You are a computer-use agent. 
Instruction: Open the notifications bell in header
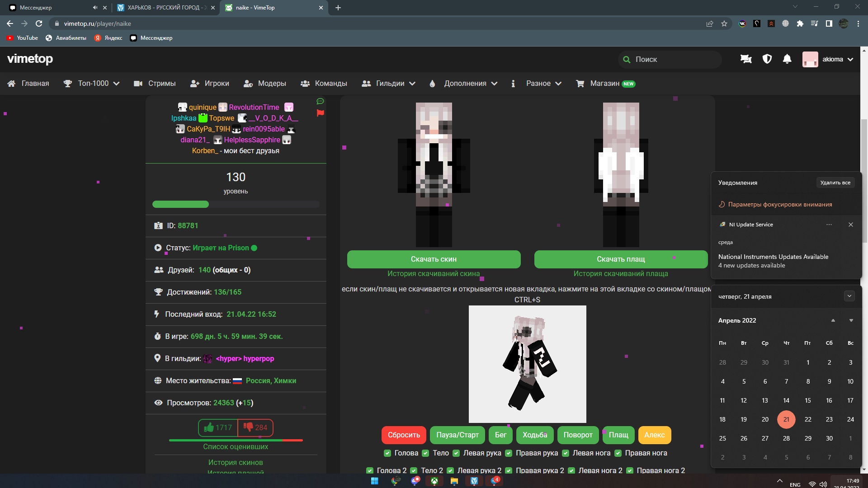point(787,59)
